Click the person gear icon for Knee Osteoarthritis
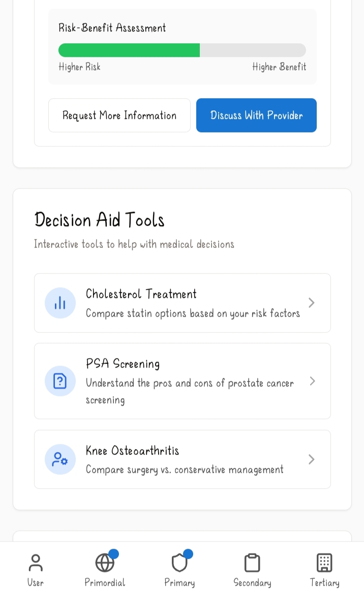Screen dimensions: 364x592 pyautogui.click(x=60, y=459)
